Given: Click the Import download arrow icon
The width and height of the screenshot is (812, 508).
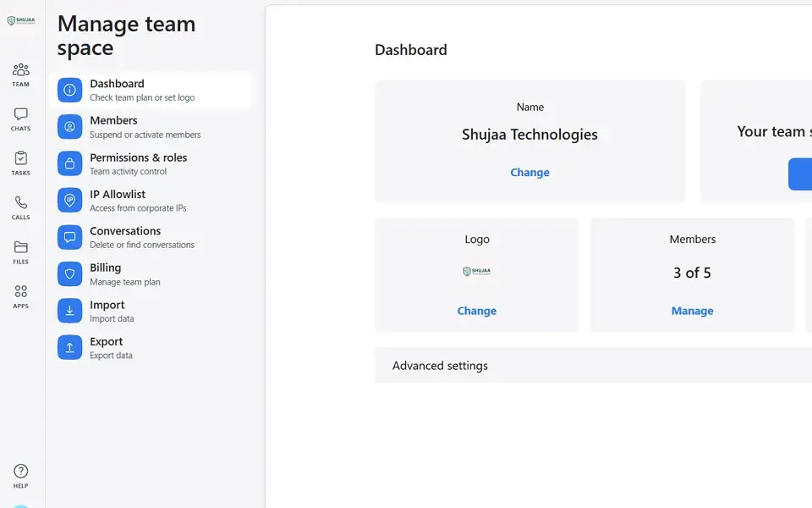Looking at the screenshot, I should click(x=70, y=311).
